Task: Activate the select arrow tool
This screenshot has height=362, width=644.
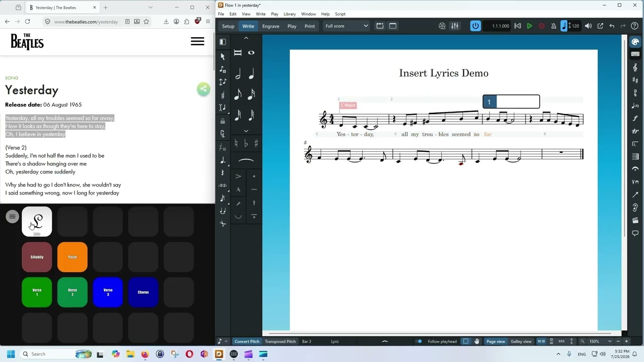Action: click(x=223, y=56)
